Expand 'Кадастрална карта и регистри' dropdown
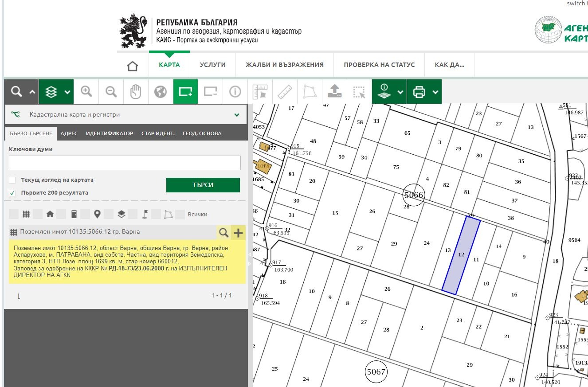 (237, 115)
